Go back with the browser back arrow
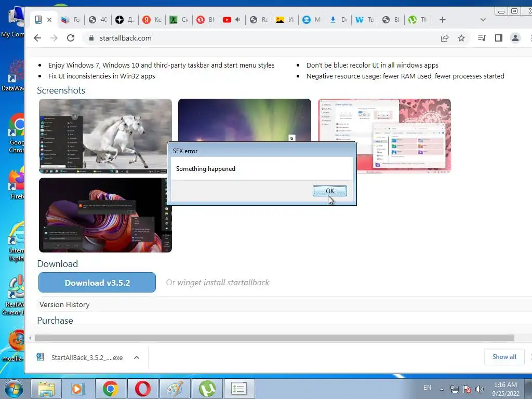532x399 pixels. tap(37, 38)
